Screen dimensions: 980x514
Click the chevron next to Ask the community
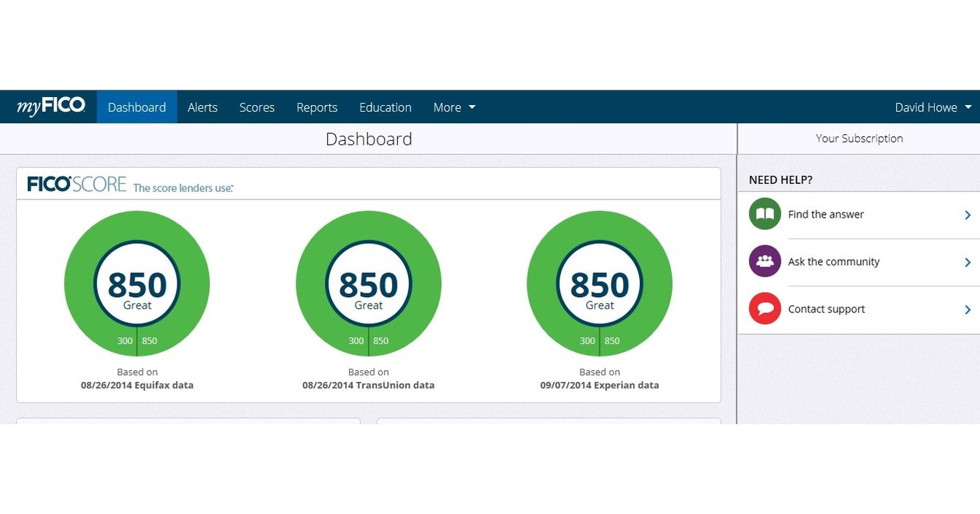[x=968, y=262]
